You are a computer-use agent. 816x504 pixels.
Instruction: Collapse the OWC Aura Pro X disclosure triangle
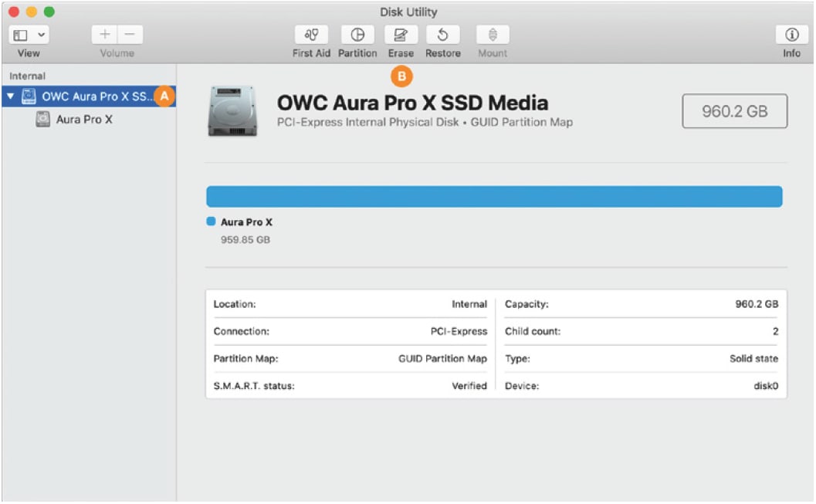point(10,96)
